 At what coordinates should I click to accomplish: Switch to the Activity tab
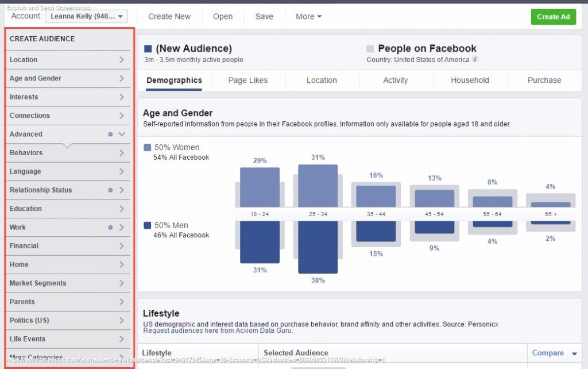[x=395, y=80]
